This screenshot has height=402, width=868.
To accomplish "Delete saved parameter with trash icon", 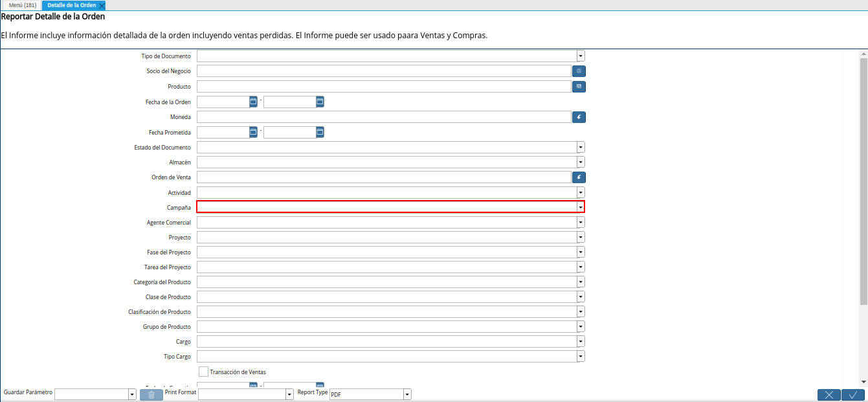I will coord(151,395).
